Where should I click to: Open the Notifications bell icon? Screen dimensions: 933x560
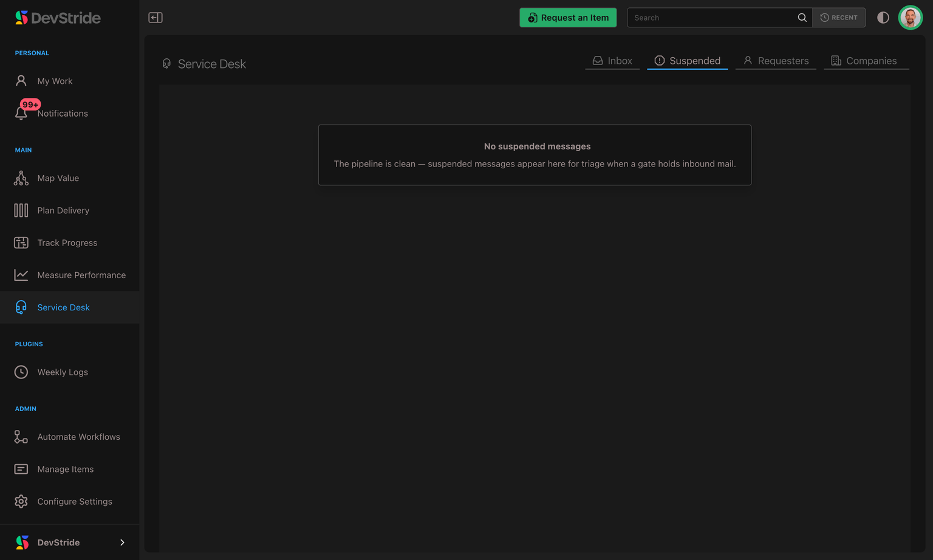(x=21, y=114)
